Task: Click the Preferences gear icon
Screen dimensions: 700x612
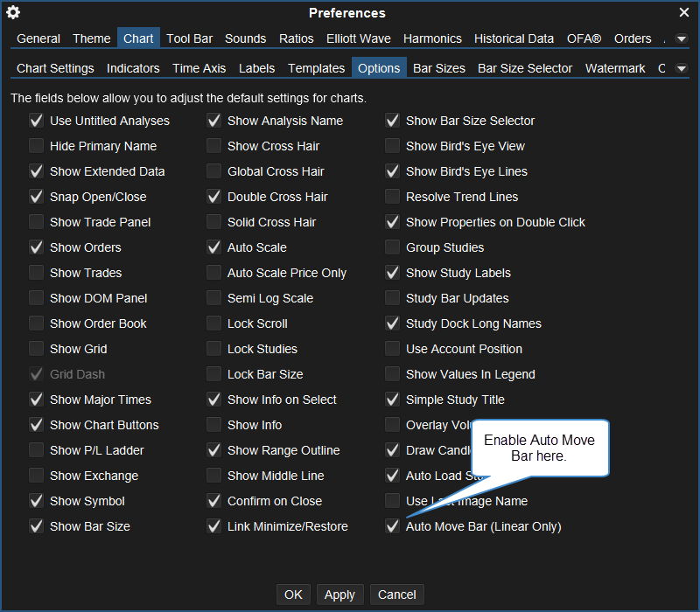Action: tap(13, 12)
